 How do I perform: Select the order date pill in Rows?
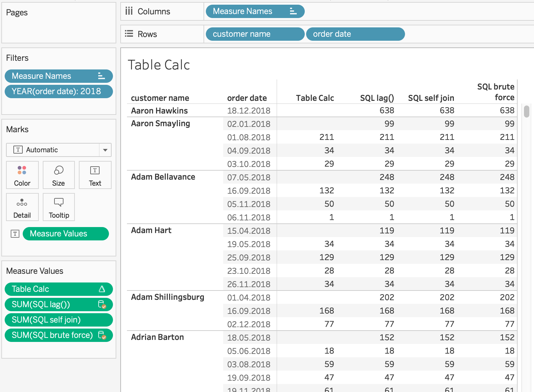(356, 34)
